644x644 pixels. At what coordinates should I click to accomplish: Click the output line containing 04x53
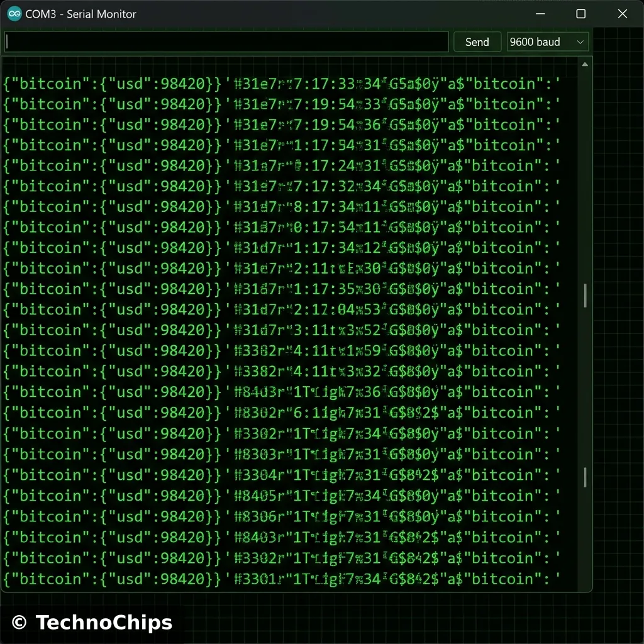(280, 309)
